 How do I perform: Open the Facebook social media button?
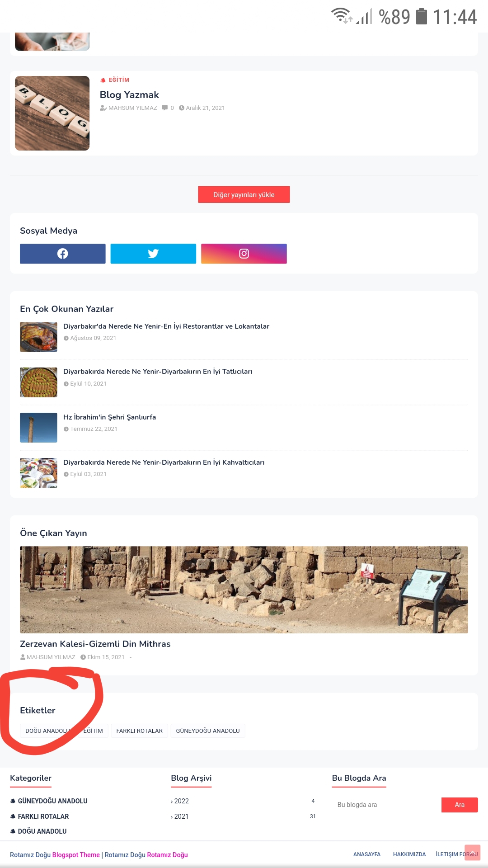[63, 254]
